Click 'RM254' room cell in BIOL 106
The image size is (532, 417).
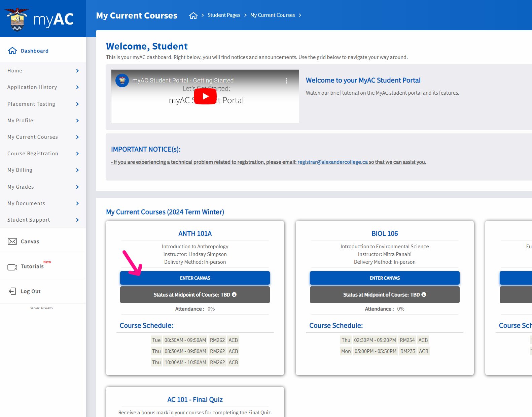point(407,340)
